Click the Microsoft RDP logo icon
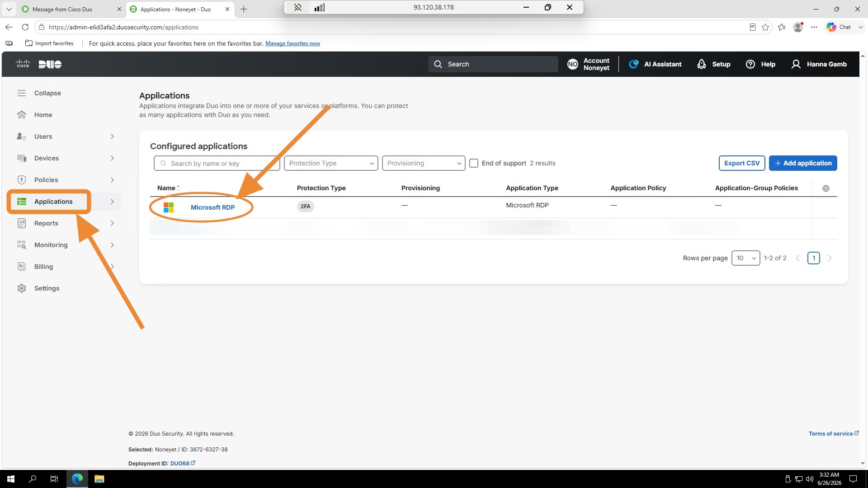Image resolution: width=868 pixels, height=488 pixels. pyautogui.click(x=169, y=207)
